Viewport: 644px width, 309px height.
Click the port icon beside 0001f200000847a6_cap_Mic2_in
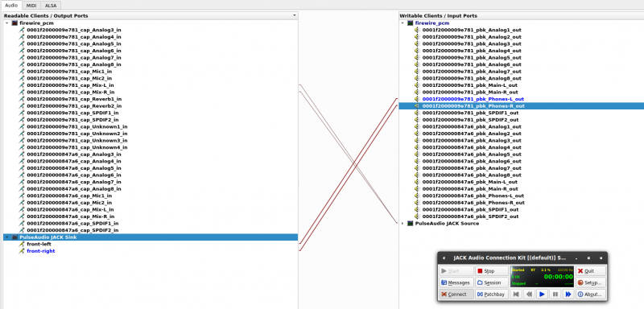(x=22, y=203)
